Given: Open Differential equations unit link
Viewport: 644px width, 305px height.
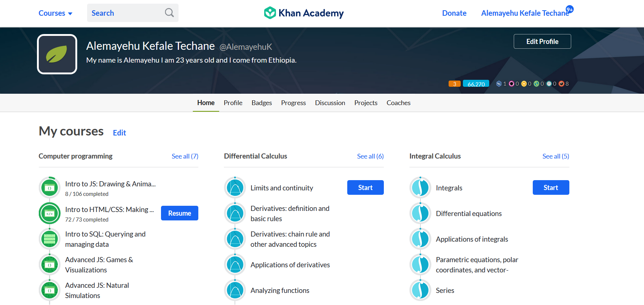Looking at the screenshot, I should tap(469, 213).
